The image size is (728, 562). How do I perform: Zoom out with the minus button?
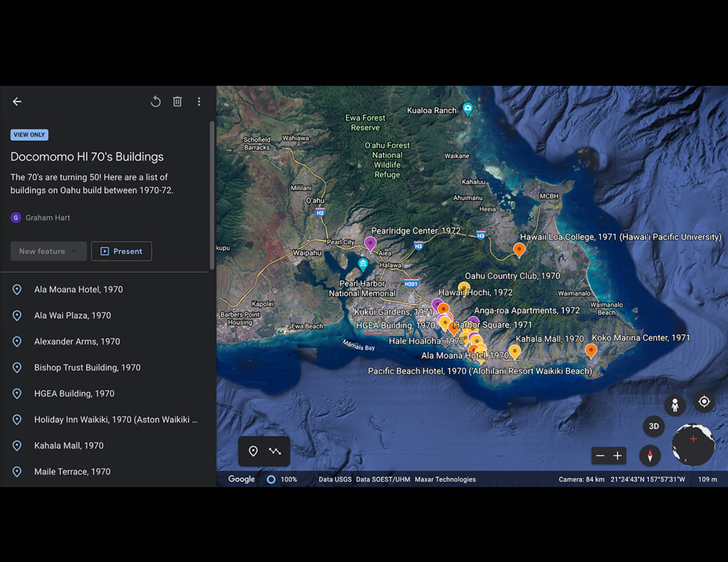(x=600, y=456)
